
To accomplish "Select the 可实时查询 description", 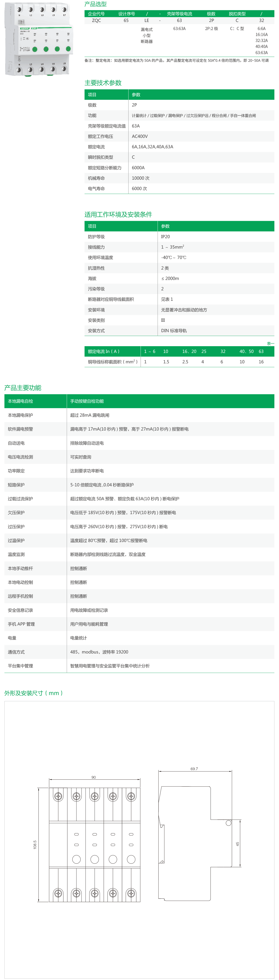I will (x=81, y=457).
